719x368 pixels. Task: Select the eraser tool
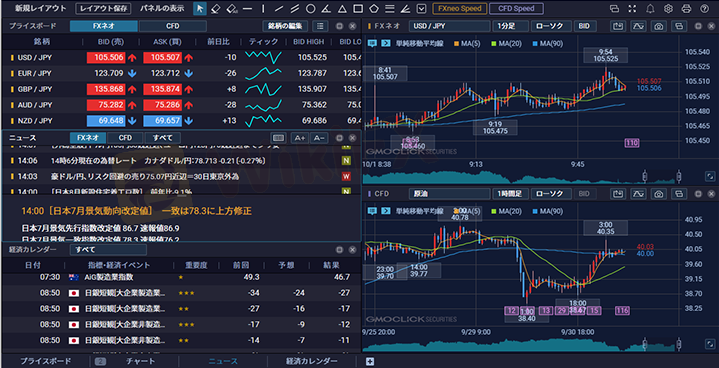pos(216,8)
